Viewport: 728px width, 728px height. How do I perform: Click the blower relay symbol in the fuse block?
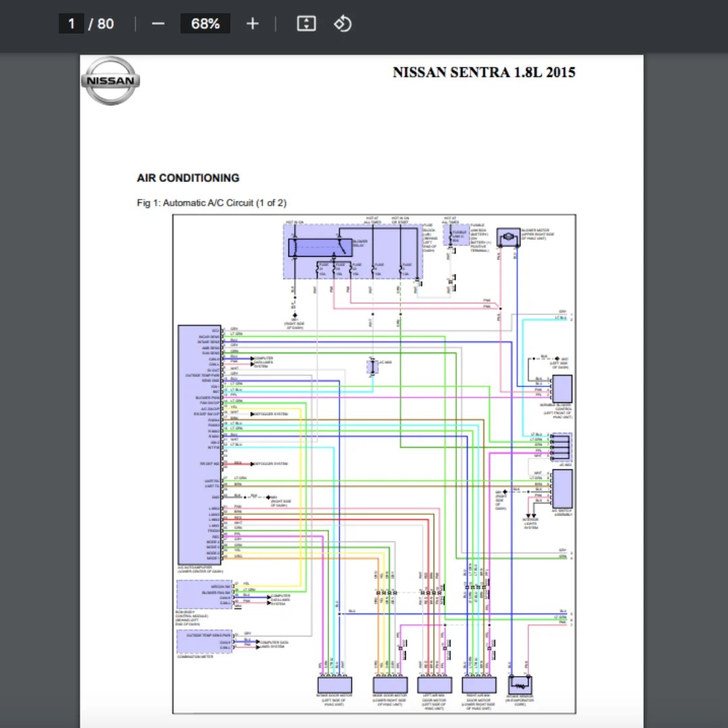click(x=320, y=247)
